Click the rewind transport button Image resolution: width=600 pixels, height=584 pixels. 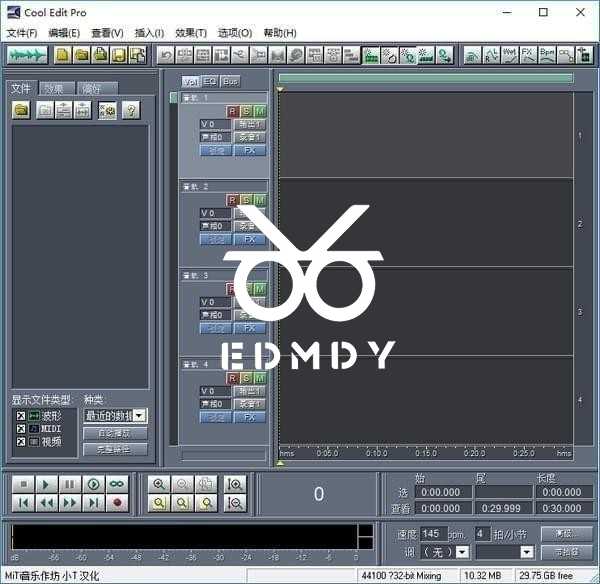[x=46, y=502]
